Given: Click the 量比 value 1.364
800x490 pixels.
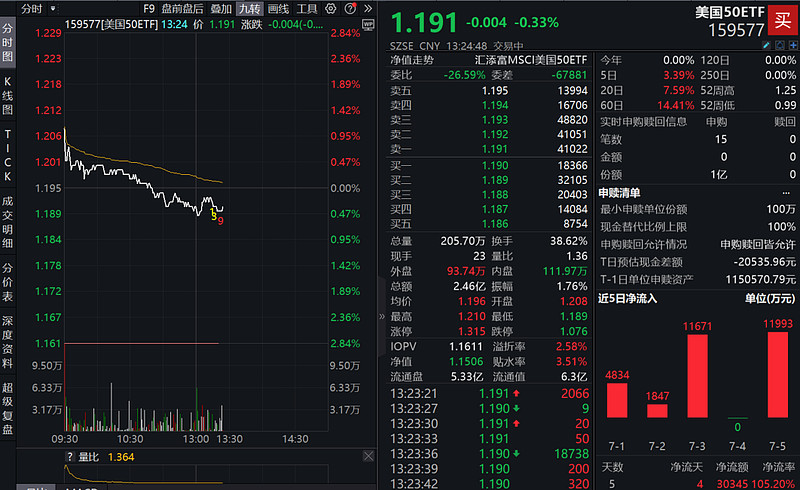Looking at the screenshot, I should [x=121, y=457].
